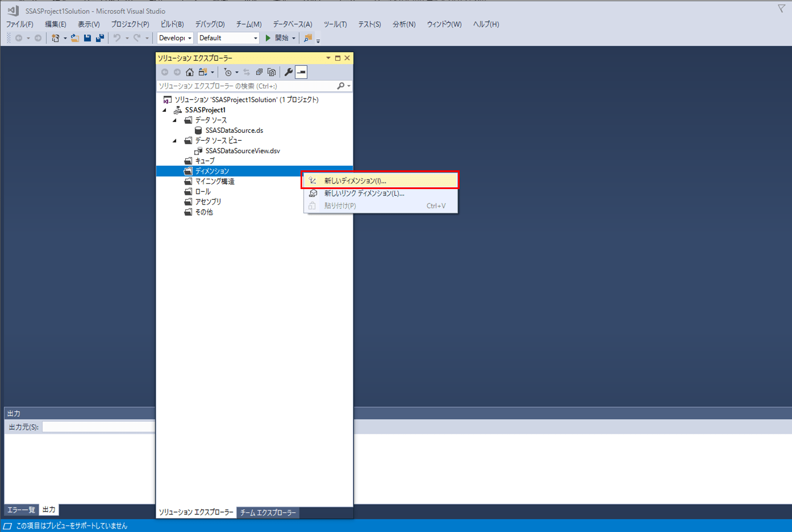The height and width of the screenshot is (532, 792).
Task: Select the キューブ folder
Action: coord(205,161)
